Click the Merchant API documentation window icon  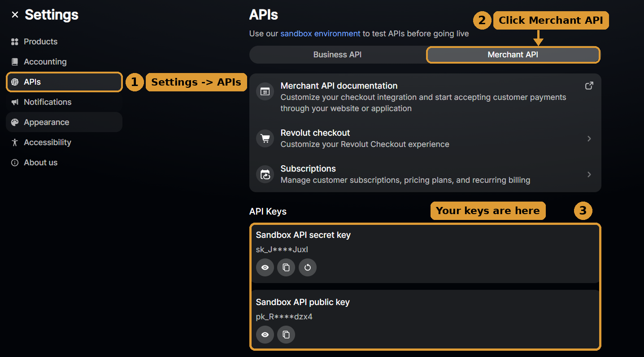pos(265,91)
